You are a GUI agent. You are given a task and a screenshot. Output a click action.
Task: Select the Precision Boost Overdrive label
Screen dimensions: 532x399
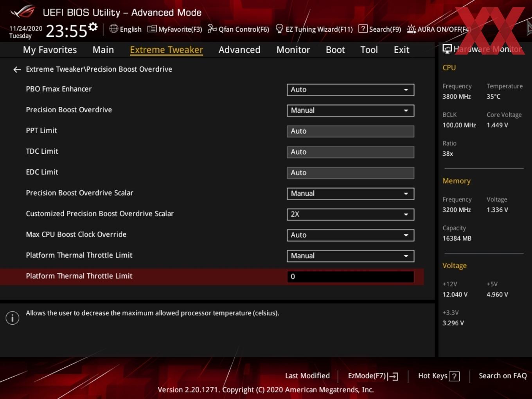pos(69,110)
